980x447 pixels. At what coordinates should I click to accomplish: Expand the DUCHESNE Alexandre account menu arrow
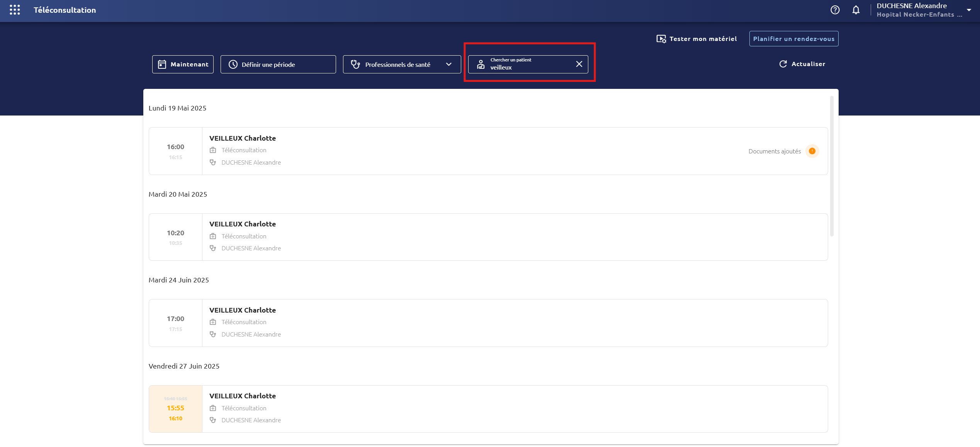click(x=969, y=10)
